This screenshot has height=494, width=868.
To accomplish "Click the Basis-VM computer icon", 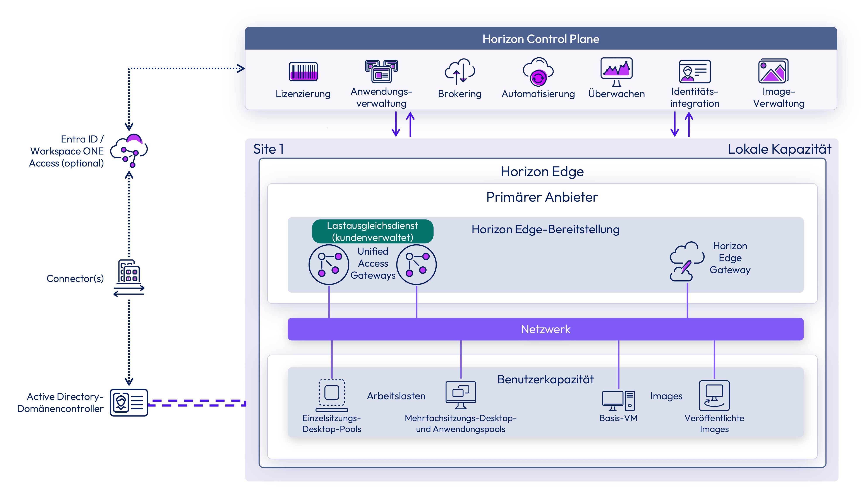I will [618, 401].
